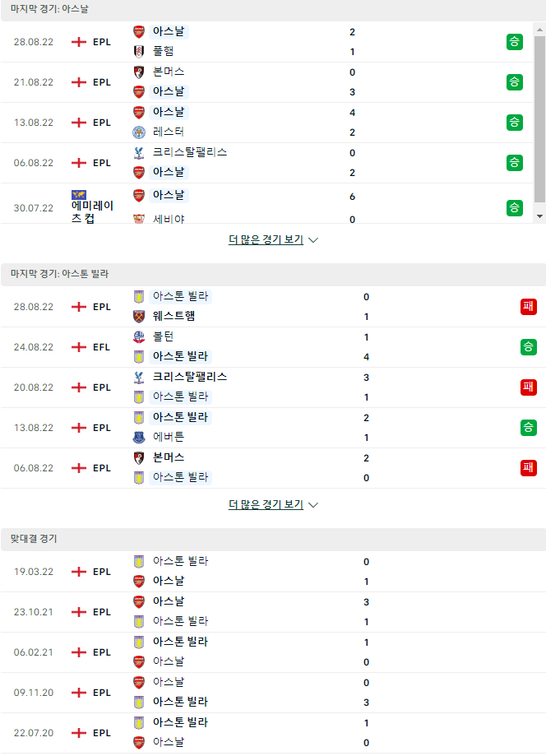
Task: Click the win badge for the Arsenal vs Fulham match
Action: [x=515, y=42]
